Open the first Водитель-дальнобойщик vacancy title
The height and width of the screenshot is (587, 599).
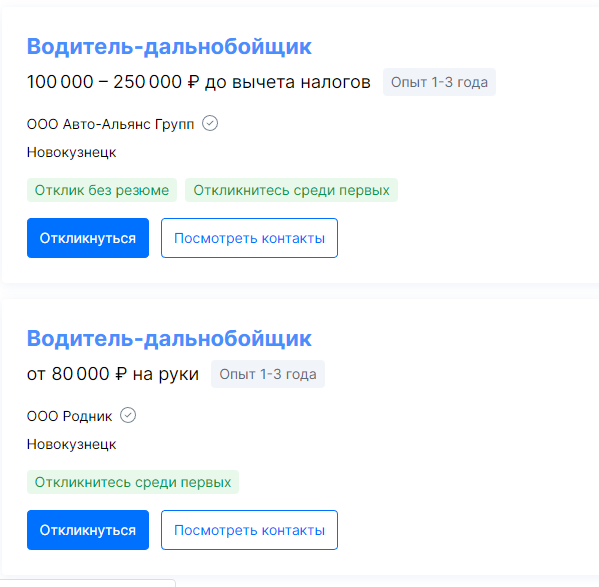click(x=169, y=47)
